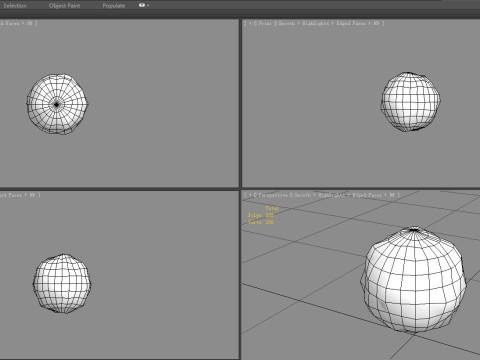Click the Perspective viewport name label
The width and height of the screenshot is (480, 360).
click(273, 195)
